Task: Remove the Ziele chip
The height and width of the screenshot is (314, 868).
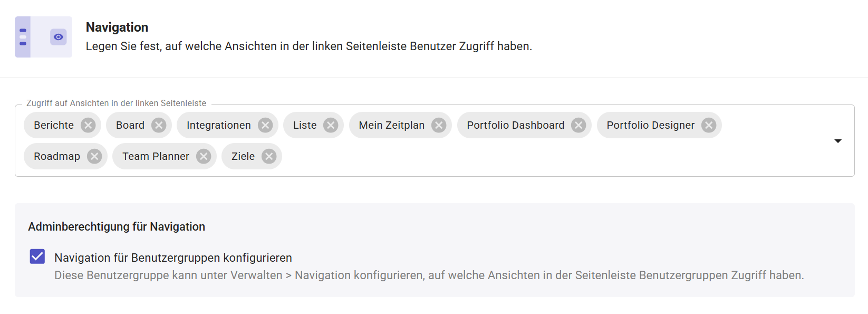Action: [269, 156]
